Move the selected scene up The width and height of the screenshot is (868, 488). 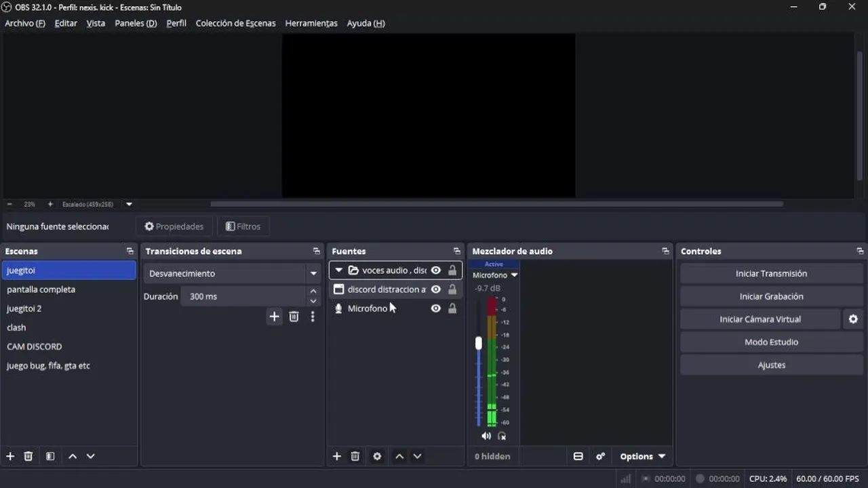pyautogui.click(x=73, y=456)
